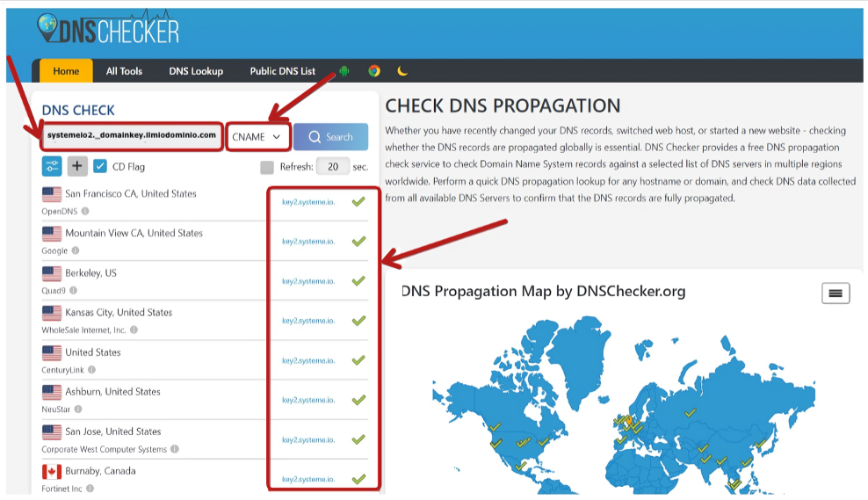Show info icon next to OpenDNS
This screenshot has height=500, width=868.
[x=85, y=211]
